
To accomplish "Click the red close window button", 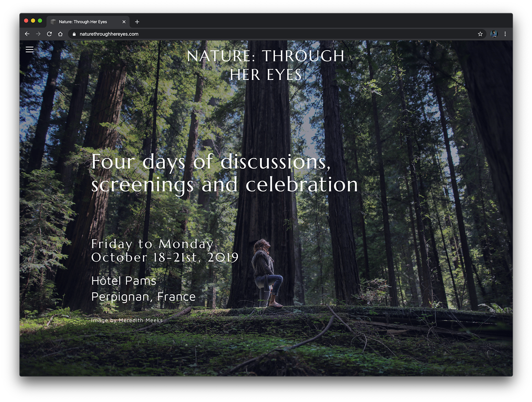I will 26,21.
